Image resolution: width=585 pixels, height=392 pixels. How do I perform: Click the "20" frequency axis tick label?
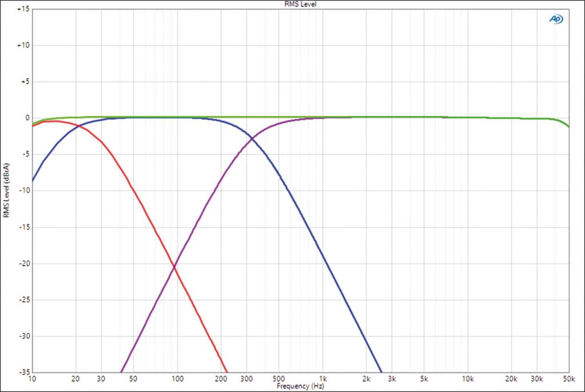pos(76,379)
